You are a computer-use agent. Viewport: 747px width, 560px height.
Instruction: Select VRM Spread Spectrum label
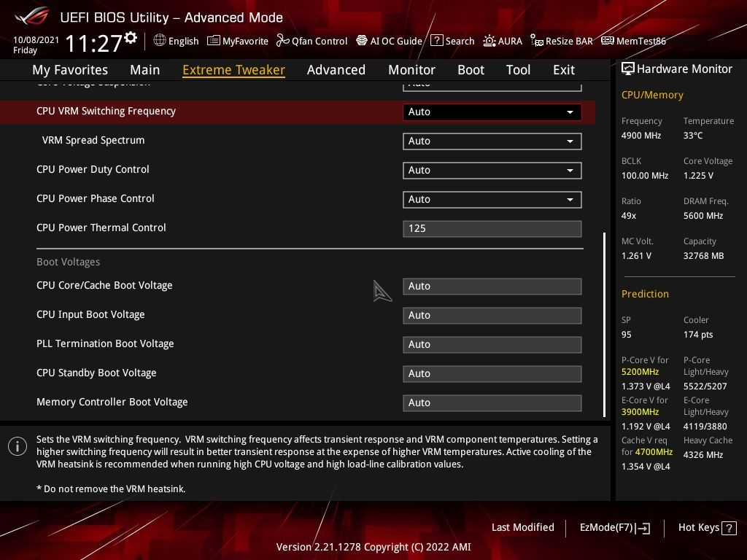click(x=93, y=140)
